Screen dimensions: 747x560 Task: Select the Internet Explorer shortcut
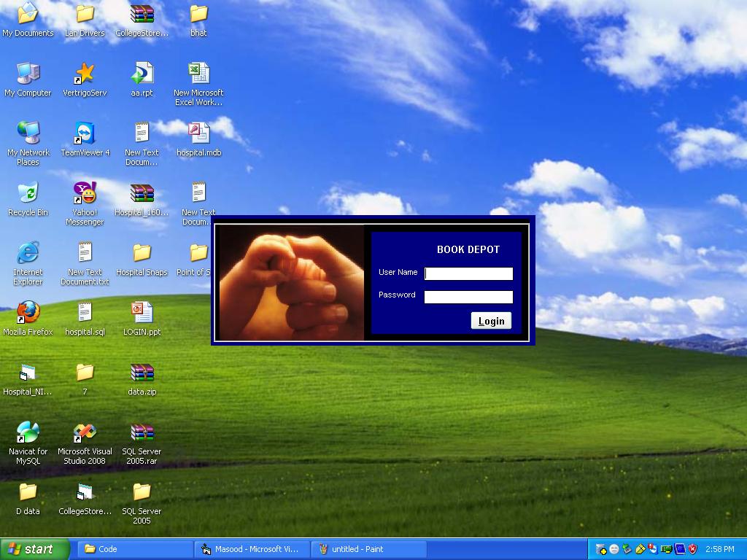[28, 264]
